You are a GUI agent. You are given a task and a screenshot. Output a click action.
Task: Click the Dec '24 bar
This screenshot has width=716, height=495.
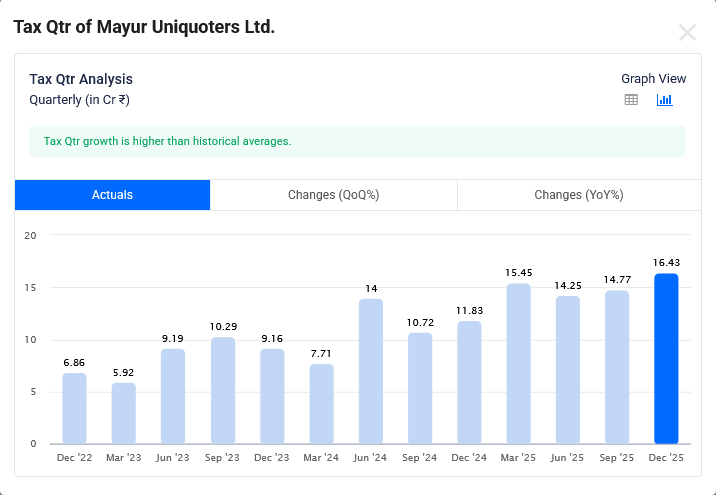(469, 382)
